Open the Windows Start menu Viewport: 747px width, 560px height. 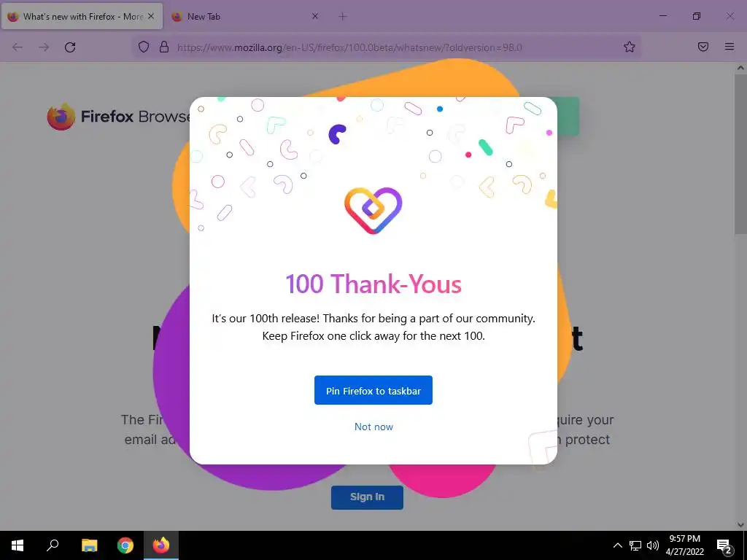[18, 545]
